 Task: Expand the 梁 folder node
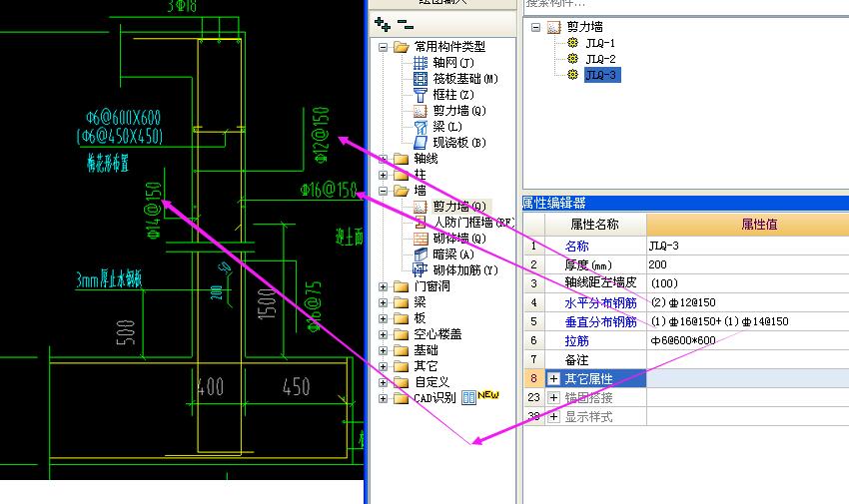tap(383, 302)
